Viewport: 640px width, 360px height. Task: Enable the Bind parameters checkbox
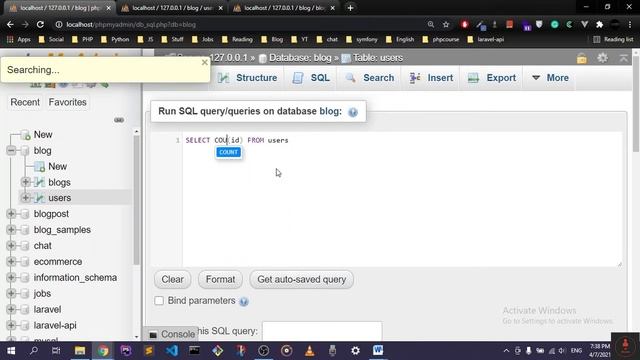click(159, 301)
